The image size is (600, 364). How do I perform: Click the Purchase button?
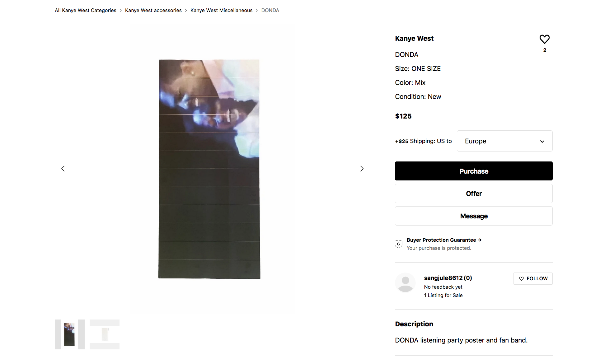(474, 171)
